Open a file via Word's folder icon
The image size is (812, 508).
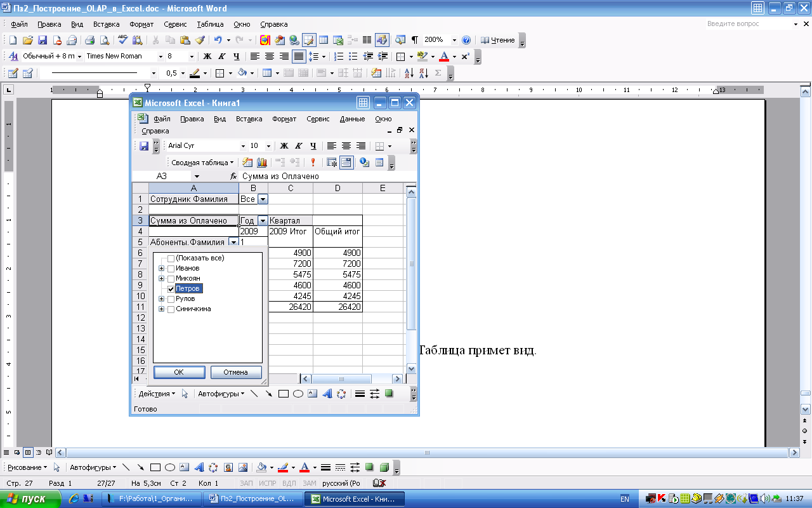click(x=28, y=40)
